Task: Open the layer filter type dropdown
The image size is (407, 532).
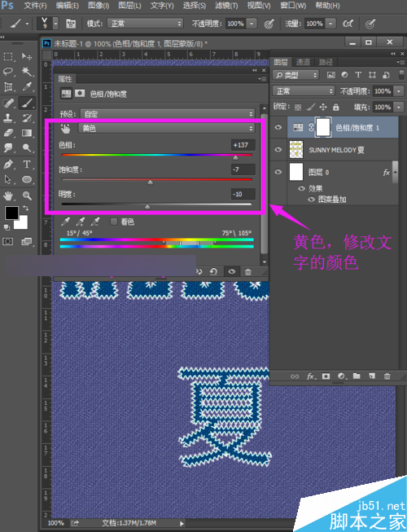Action: 295,75
